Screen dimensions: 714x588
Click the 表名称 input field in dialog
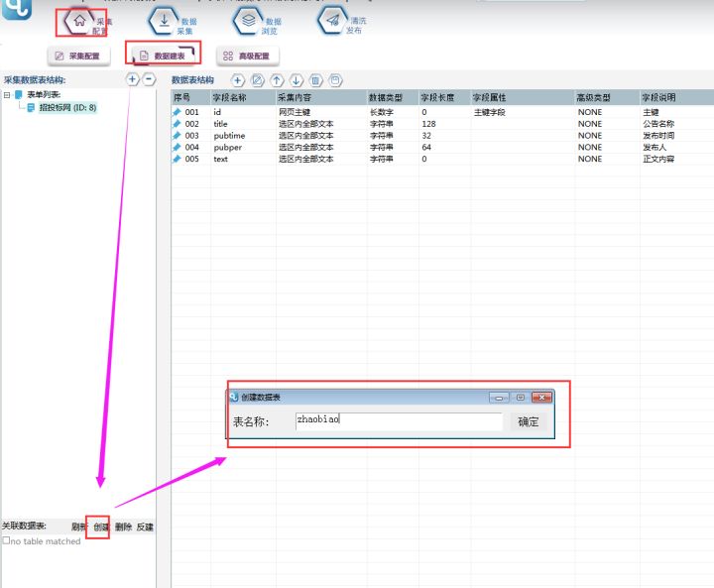[x=399, y=421]
